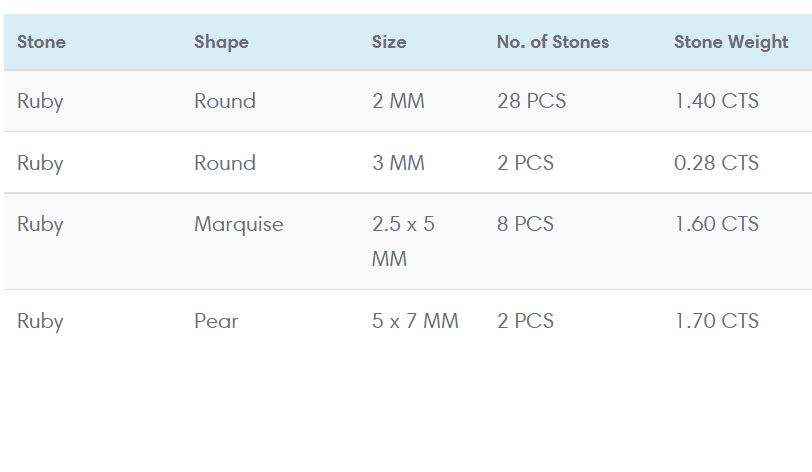This screenshot has height=472, width=812.
Task: Click the 2 MM size cell
Action: point(398,101)
